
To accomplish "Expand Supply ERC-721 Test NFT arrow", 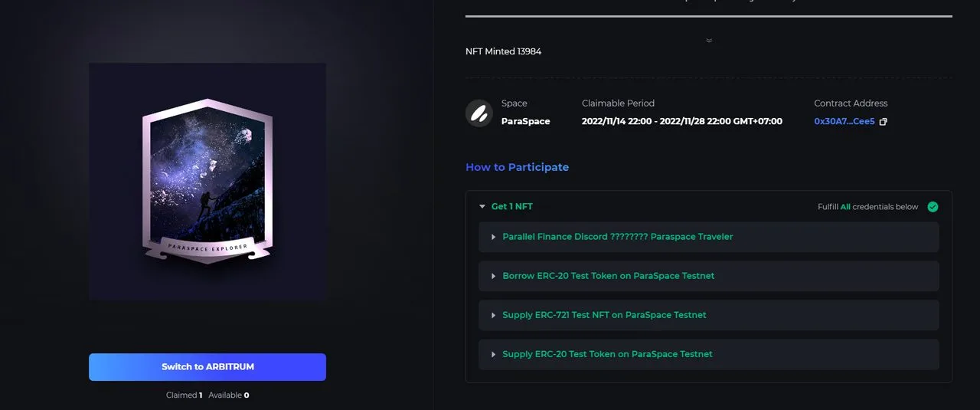I will click(494, 315).
